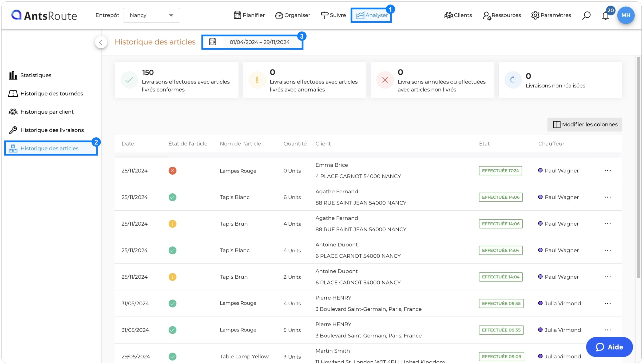Click the green check icon on the 150 livraisons card

pos(129,80)
